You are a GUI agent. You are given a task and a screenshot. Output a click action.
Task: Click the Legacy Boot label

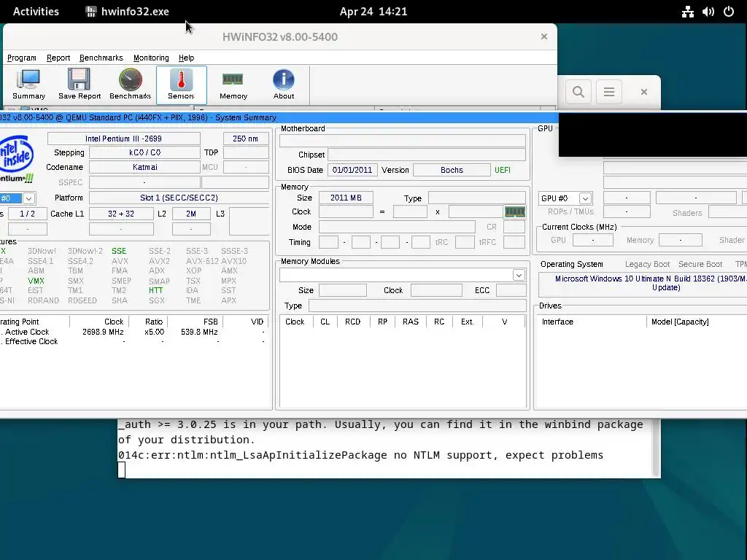(x=648, y=264)
